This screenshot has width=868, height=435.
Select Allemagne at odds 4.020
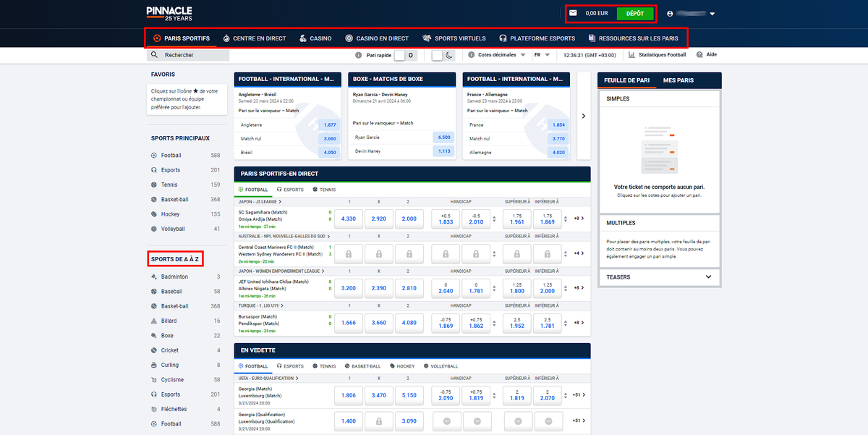point(558,152)
